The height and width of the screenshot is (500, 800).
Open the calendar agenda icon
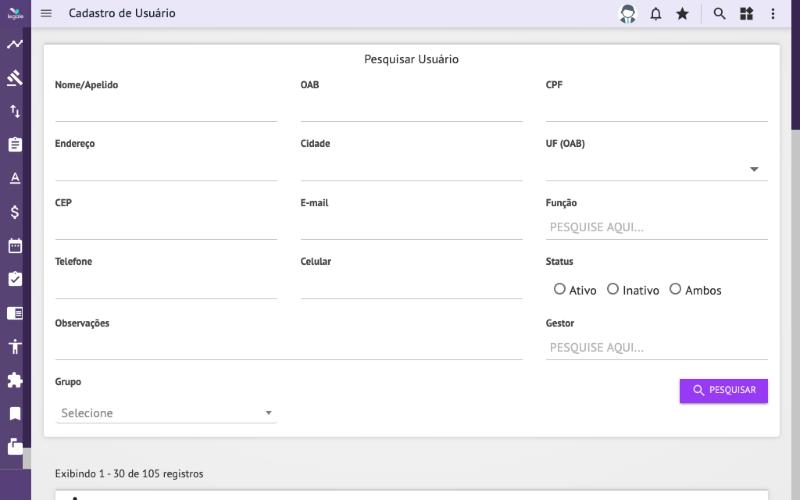coord(15,245)
